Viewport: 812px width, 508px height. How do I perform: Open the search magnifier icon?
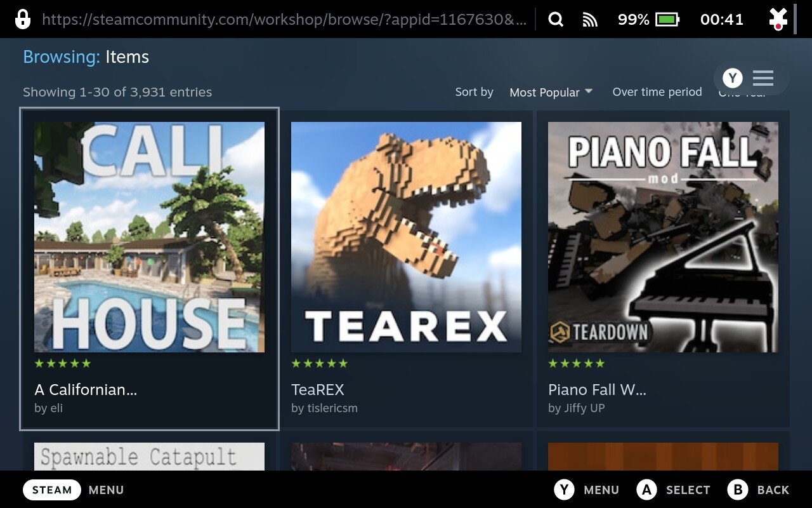click(556, 20)
